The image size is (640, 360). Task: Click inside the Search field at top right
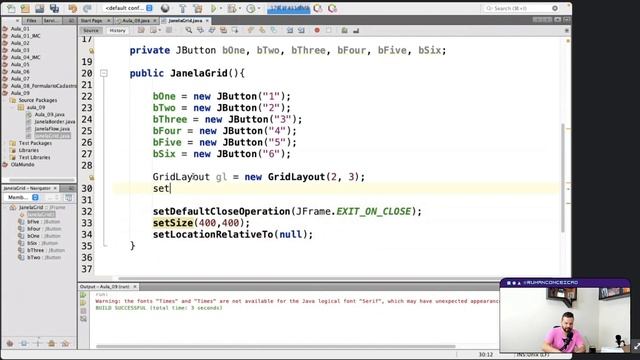(521, 8)
